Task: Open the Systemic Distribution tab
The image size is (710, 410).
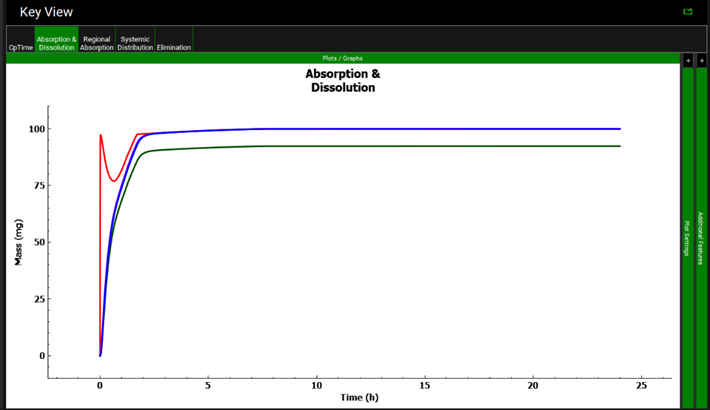Action: 135,43
